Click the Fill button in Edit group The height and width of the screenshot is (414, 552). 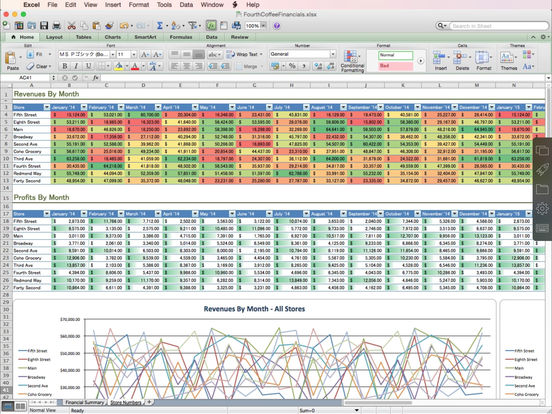coord(38,54)
